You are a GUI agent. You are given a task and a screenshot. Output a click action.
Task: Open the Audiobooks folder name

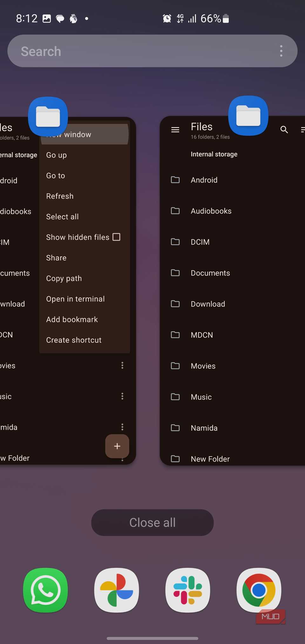click(x=211, y=211)
